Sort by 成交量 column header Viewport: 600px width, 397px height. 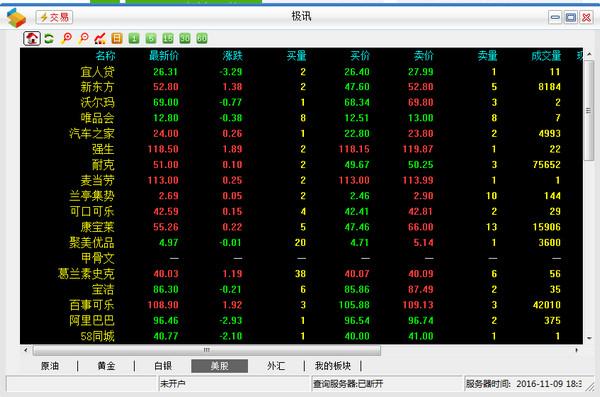pyautogui.click(x=546, y=56)
